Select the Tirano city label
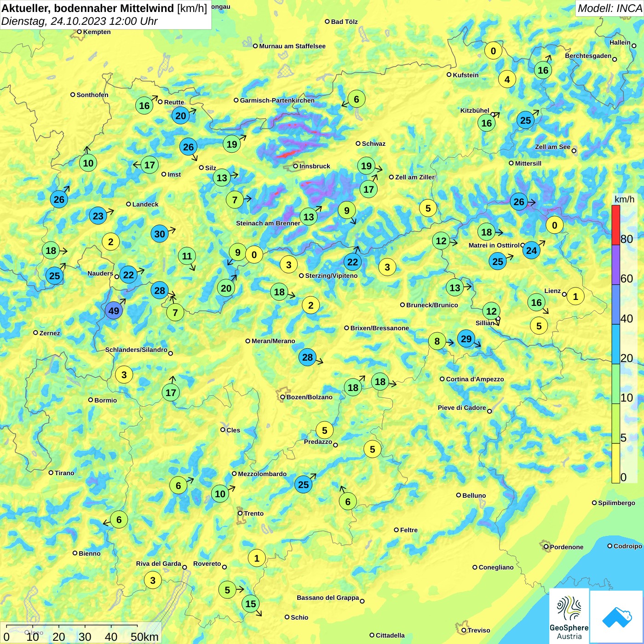The width and height of the screenshot is (644, 644). pyautogui.click(x=64, y=473)
